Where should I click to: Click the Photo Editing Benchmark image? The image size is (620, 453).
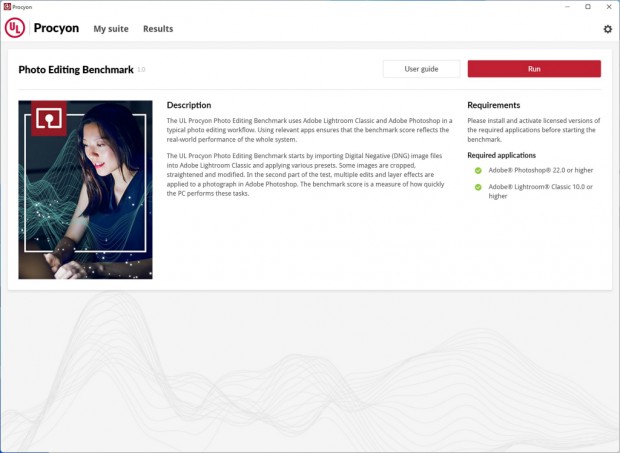pos(85,190)
